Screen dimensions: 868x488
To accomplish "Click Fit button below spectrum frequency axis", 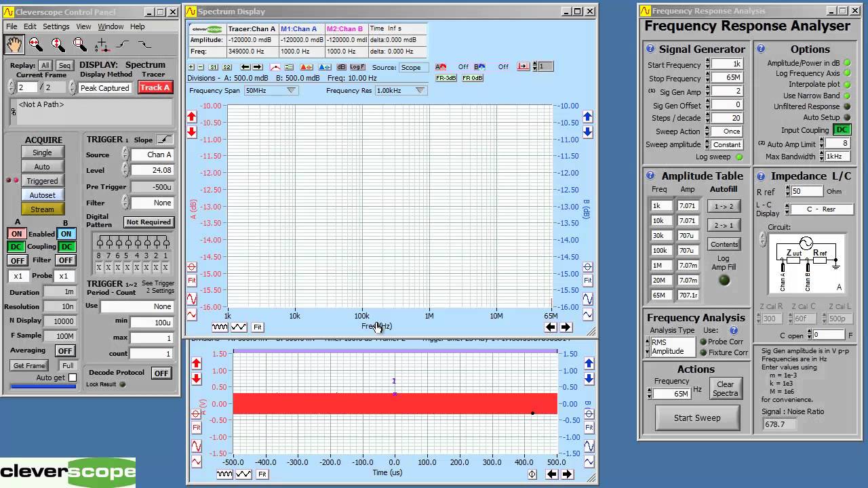I will tap(257, 327).
